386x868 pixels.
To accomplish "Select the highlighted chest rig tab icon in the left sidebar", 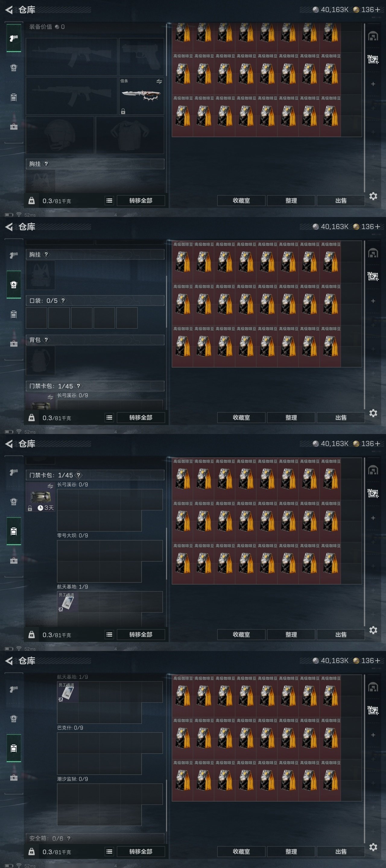I will click(x=14, y=285).
